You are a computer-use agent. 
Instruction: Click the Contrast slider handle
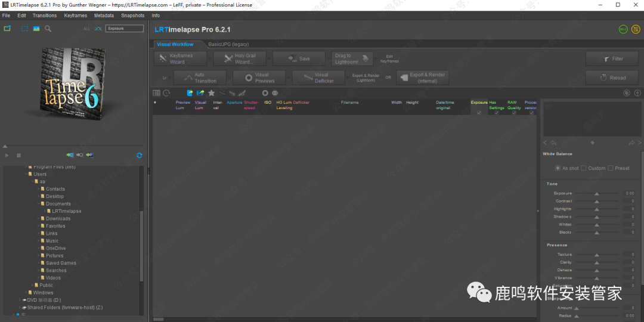597,202
